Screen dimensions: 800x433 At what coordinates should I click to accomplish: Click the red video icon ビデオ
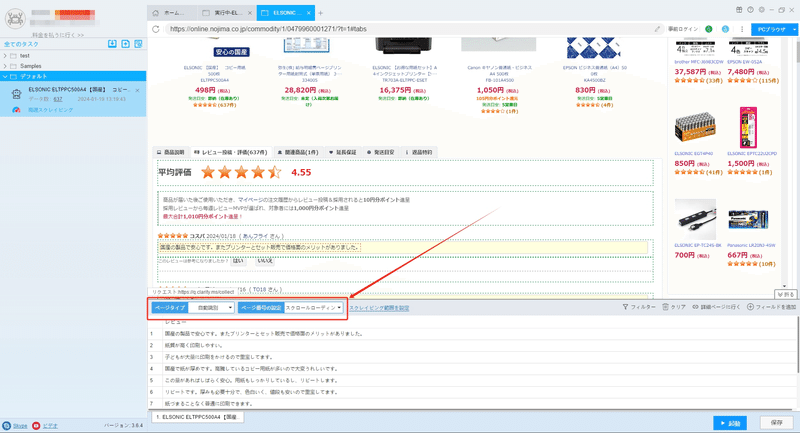[x=36, y=425]
